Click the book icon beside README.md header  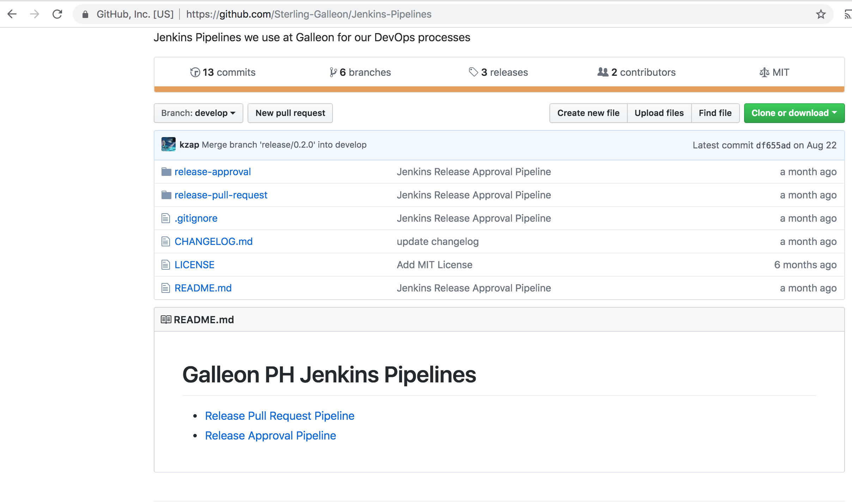coord(166,319)
